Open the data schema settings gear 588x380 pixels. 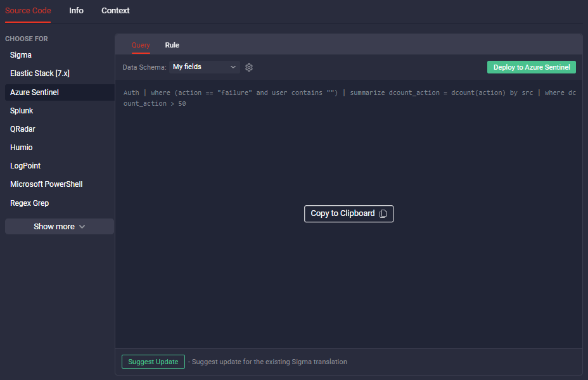[249, 68]
